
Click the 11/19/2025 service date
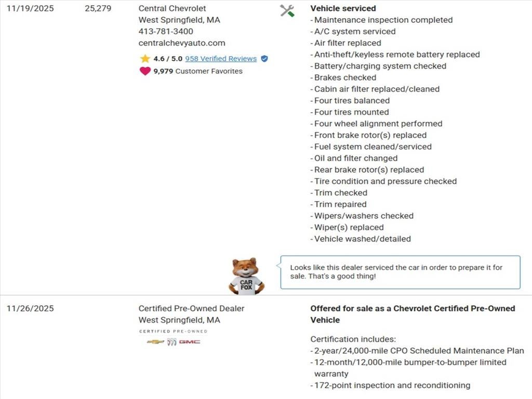click(30, 8)
